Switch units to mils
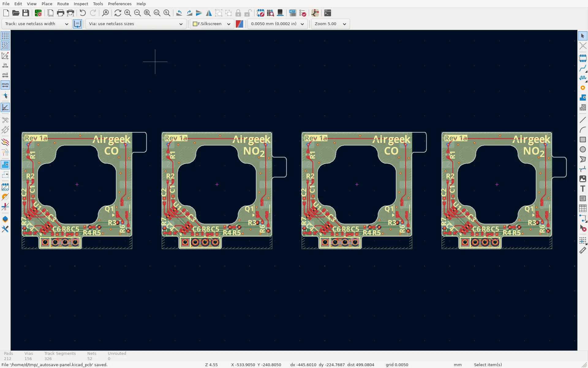This screenshot has width=588, height=368. click(x=5, y=75)
